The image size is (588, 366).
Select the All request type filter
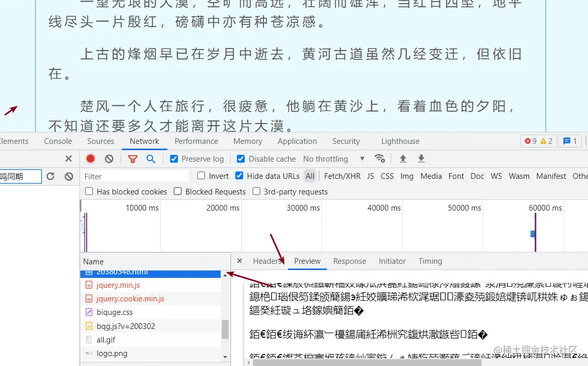click(x=310, y=176)
